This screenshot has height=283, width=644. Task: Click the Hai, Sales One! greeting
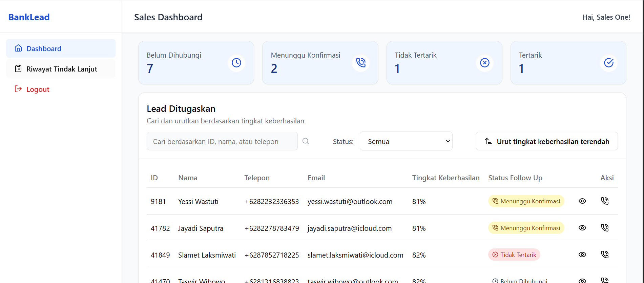click(606, 17)
